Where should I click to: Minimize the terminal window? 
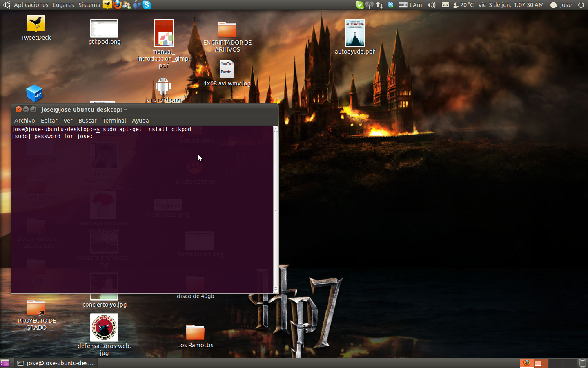pos(26,110)
